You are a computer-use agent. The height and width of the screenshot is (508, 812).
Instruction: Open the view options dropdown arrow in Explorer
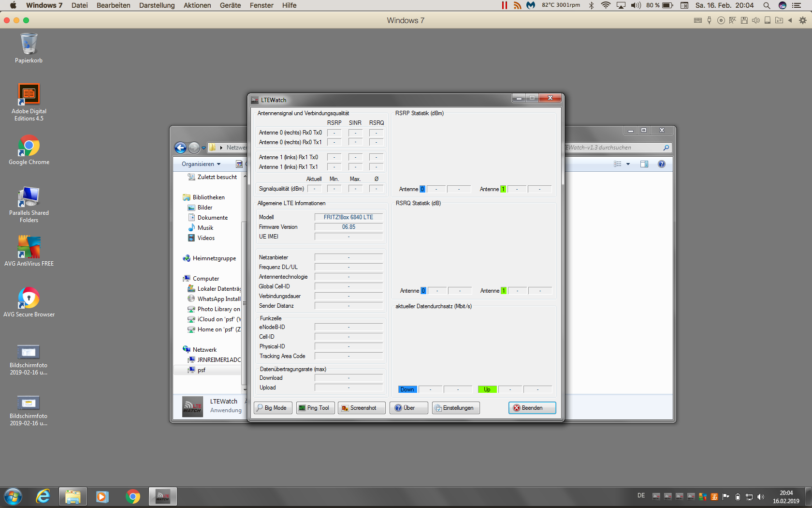click(x=628, y=164)
